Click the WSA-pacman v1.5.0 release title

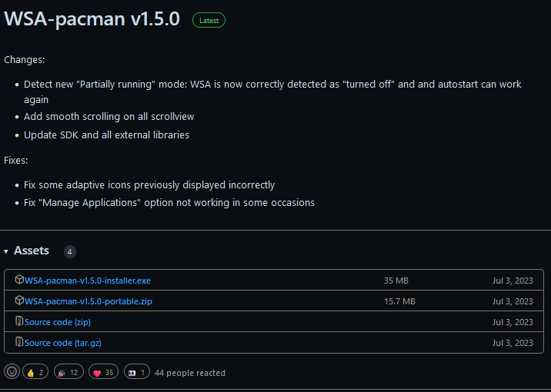pos(92,19)
